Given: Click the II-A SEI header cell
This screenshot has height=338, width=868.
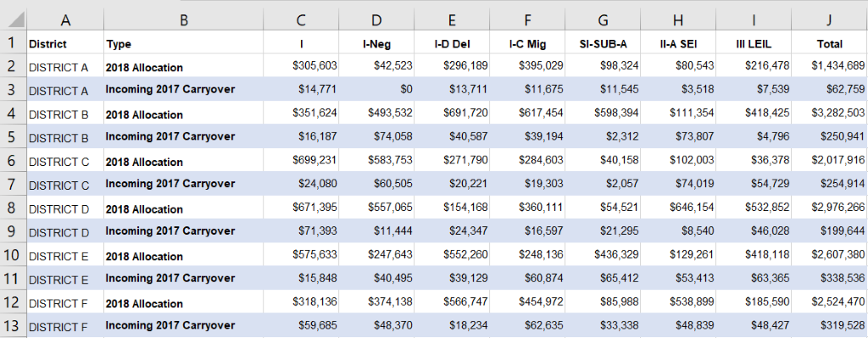Looking at the screenshot, I should click(678, 42).
